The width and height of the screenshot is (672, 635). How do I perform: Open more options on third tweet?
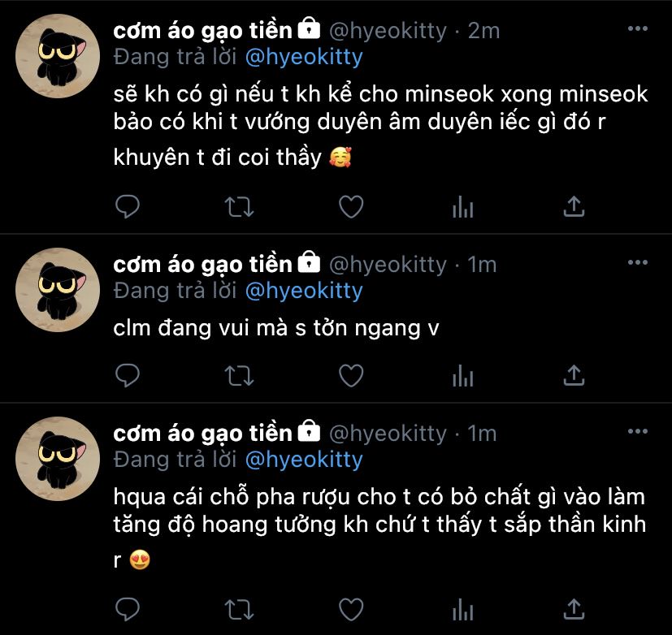[x=638, y=431]
